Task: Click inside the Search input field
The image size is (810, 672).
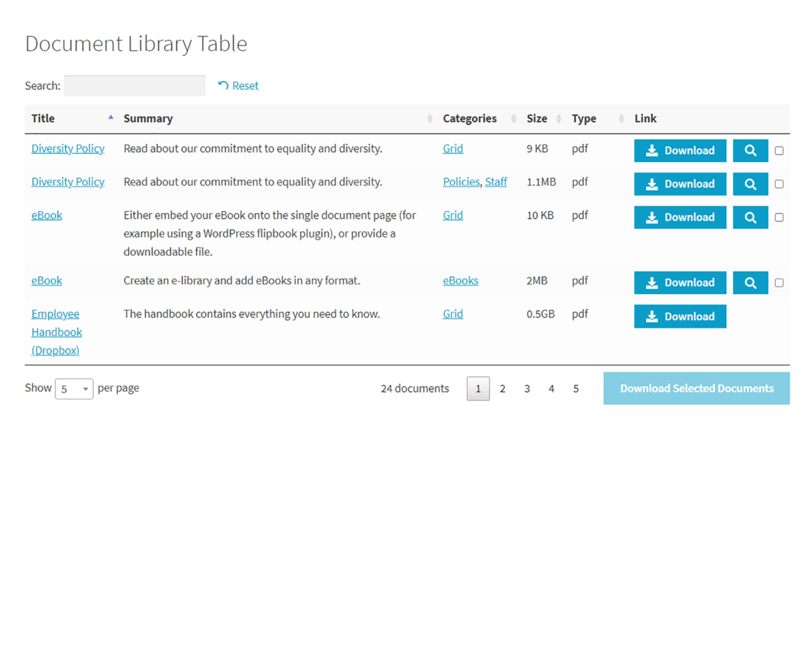Action: tap(134, 85)
